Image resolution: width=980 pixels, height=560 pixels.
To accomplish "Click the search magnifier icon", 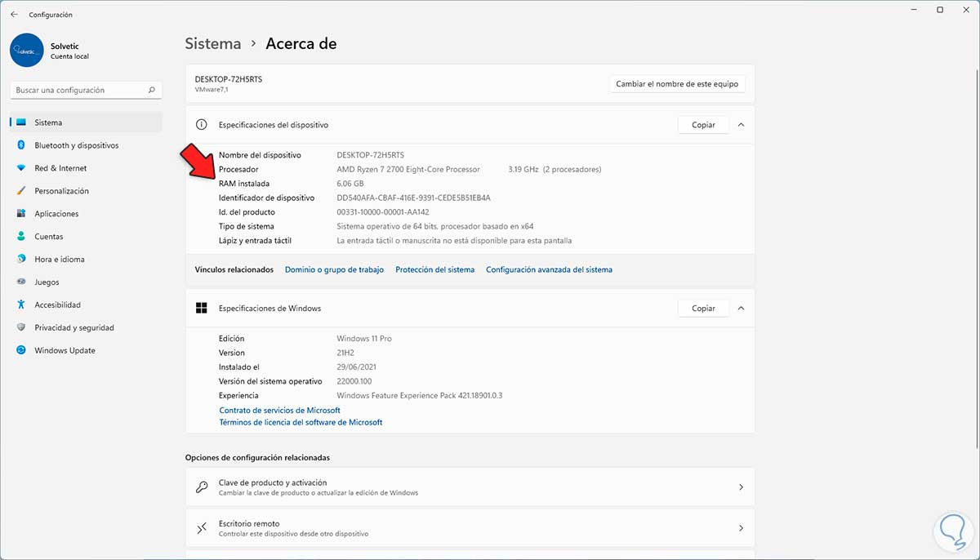I will [152, 90].
